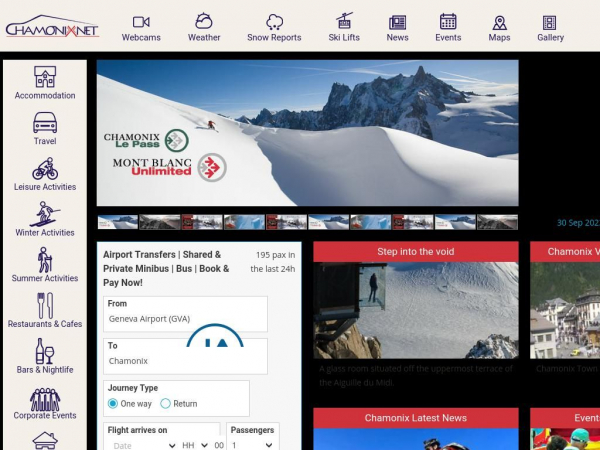Select the Return radio button
The height and width of the screenshot is (450, 600).
click(x=165, y=403)
